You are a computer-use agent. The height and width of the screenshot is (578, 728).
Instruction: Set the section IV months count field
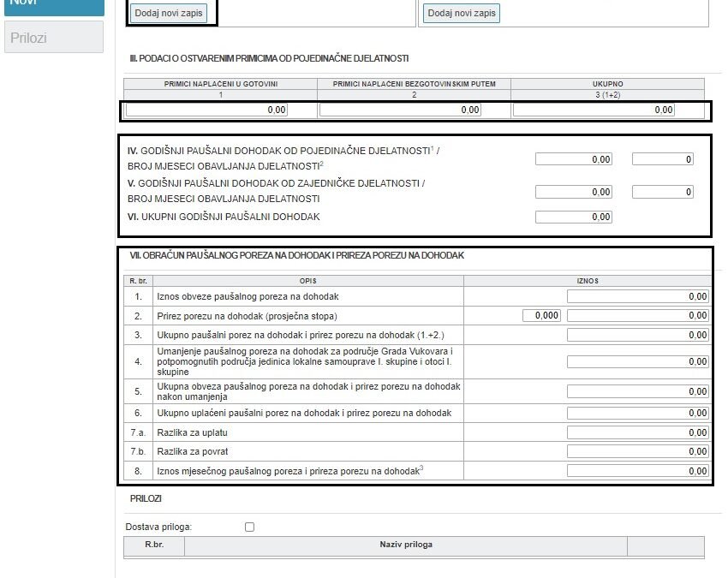[662, 159]
